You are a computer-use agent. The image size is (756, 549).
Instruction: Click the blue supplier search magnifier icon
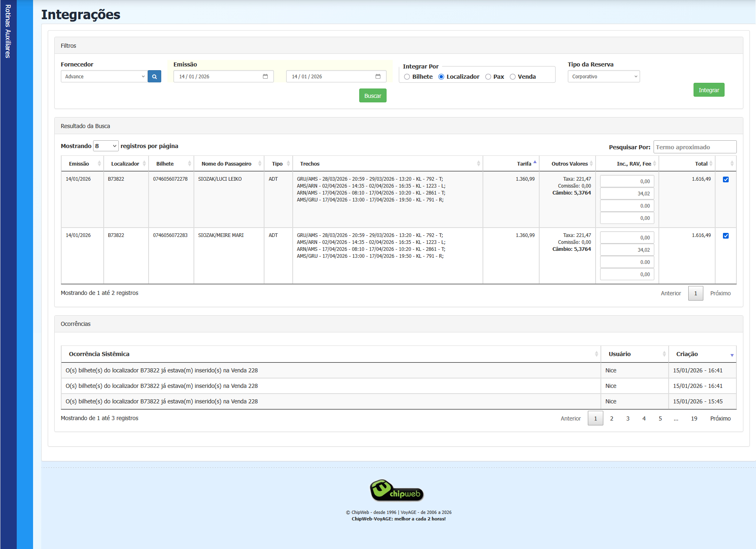point(154,77)
